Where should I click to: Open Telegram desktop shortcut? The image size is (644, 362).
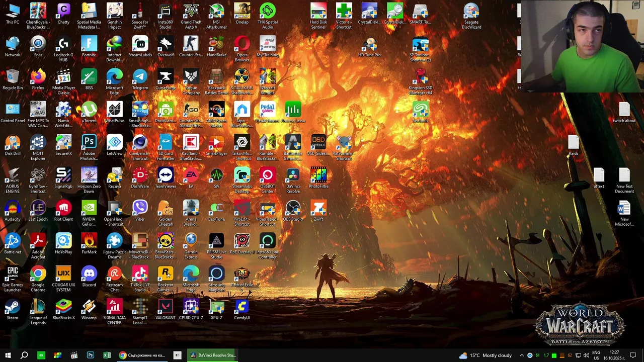[x=140, y=79]
